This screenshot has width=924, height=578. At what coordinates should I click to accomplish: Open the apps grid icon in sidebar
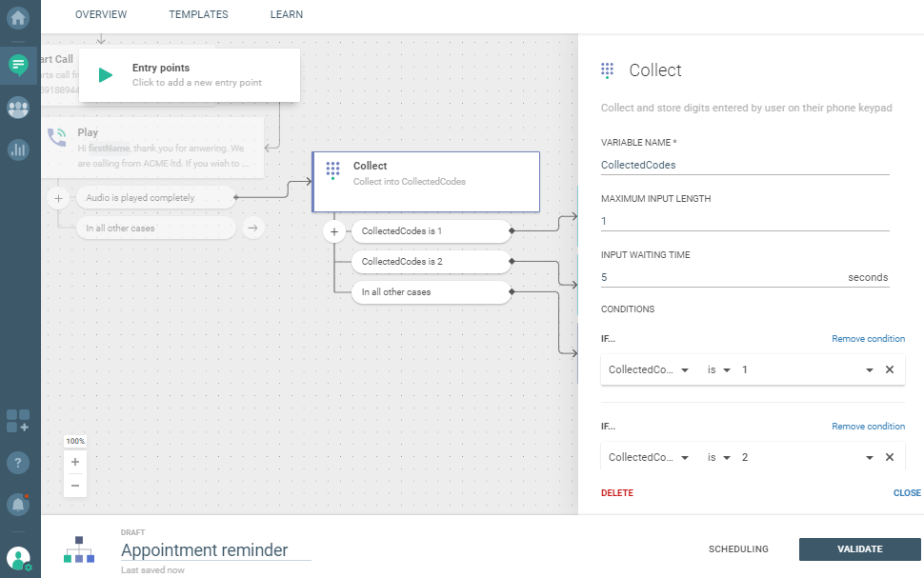tap(18, 420)
